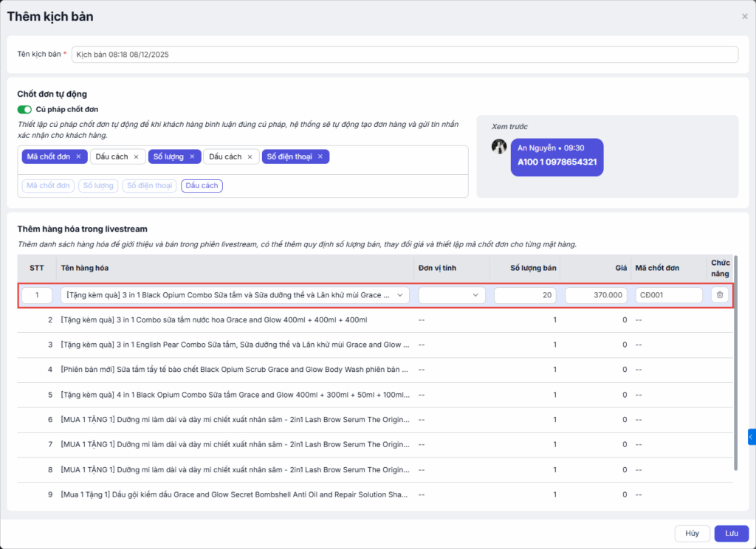Click An Nguyễn's avatar in preview

tap(500, 147)
